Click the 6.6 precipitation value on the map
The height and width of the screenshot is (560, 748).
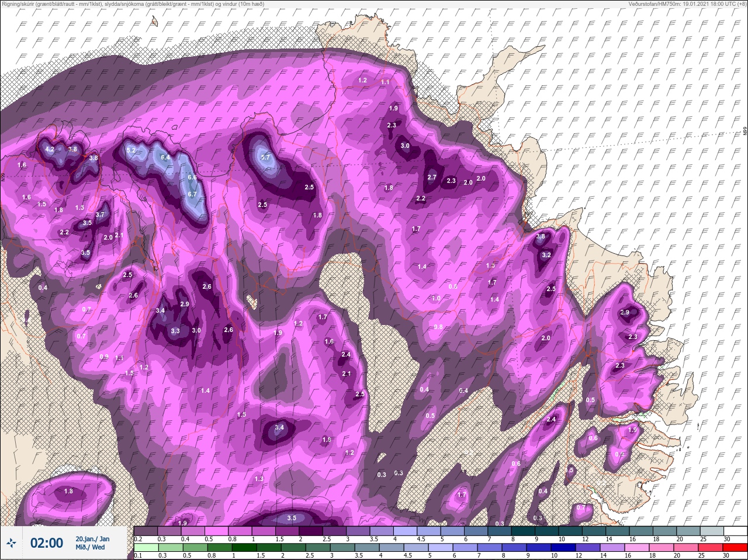click(x=192, y=177)
